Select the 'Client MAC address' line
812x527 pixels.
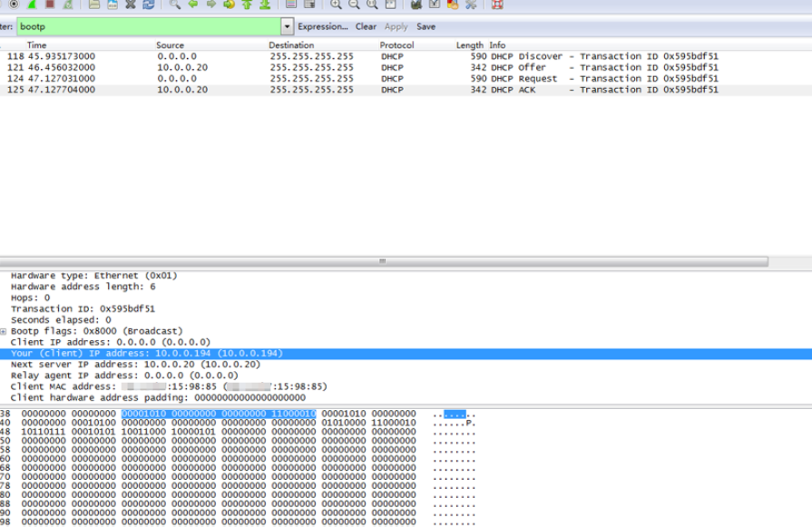tap(169, 386)
